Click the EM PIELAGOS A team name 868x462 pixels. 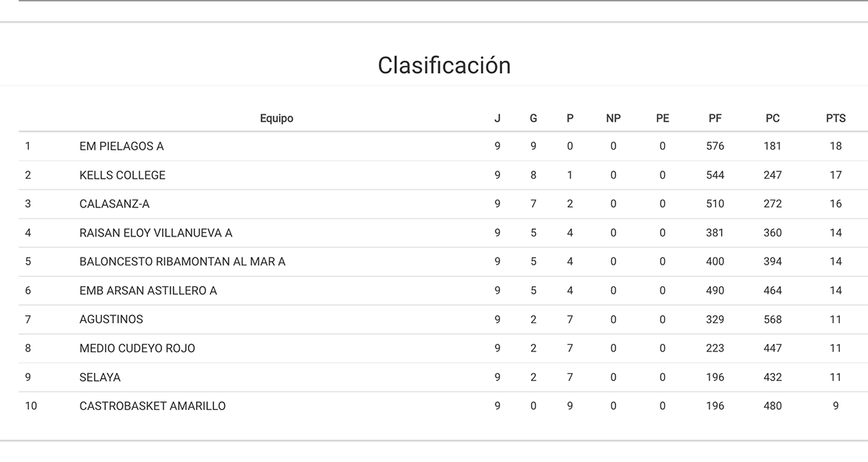pos(122,146)
